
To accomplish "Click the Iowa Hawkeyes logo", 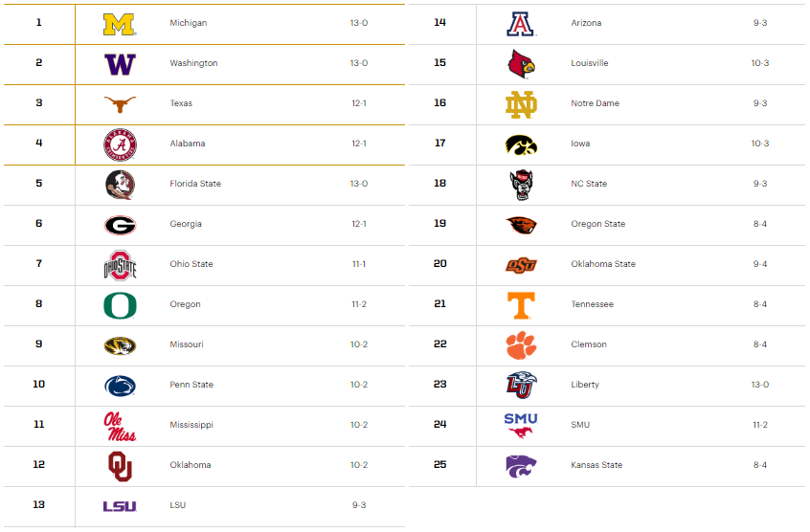I will (522, 144).
